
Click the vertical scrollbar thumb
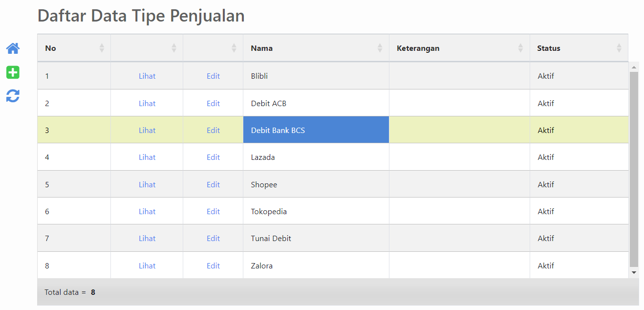[x=634, y=169]
